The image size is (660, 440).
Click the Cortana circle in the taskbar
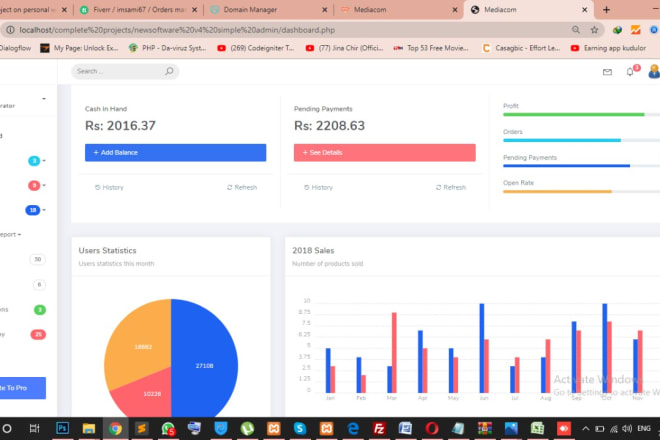(x=7, y=429)
